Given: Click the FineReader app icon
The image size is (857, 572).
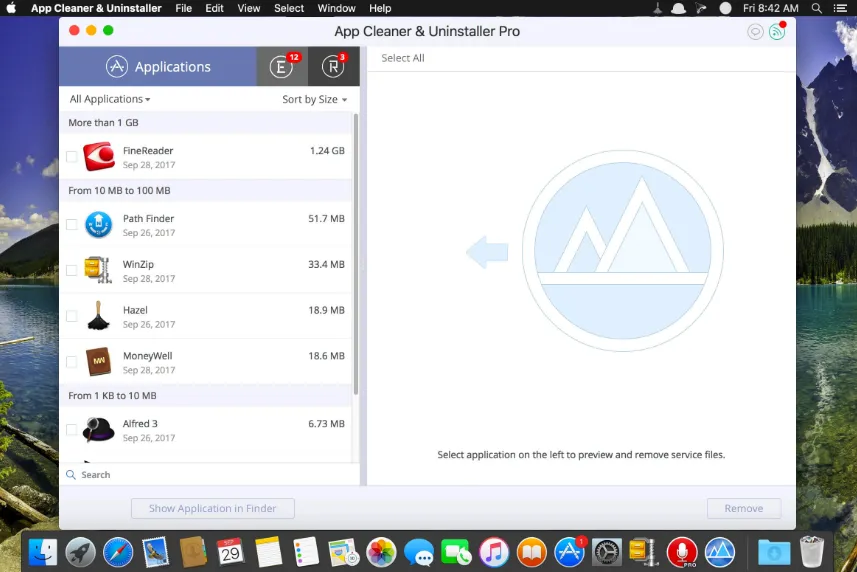Looking at the screenshot, I should pyautogui.click(x=99, y=157).
